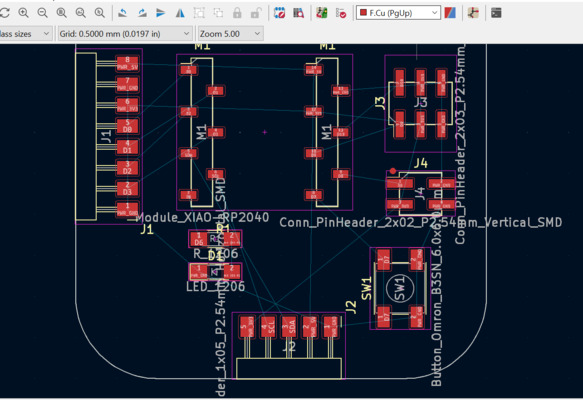This screenshot has width=583, height=400.
Task: Lock the selected items
Action: (x=237, y=13)
